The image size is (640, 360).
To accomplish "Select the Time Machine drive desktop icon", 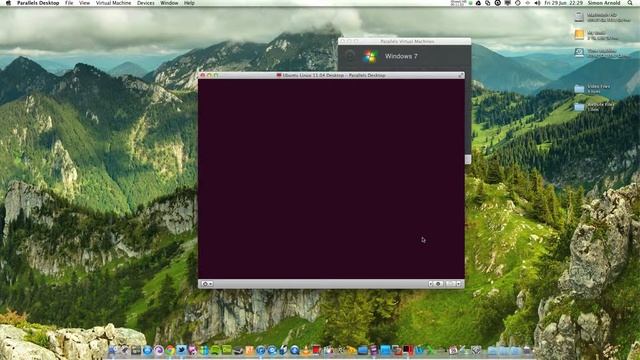I will pos(579,52).
